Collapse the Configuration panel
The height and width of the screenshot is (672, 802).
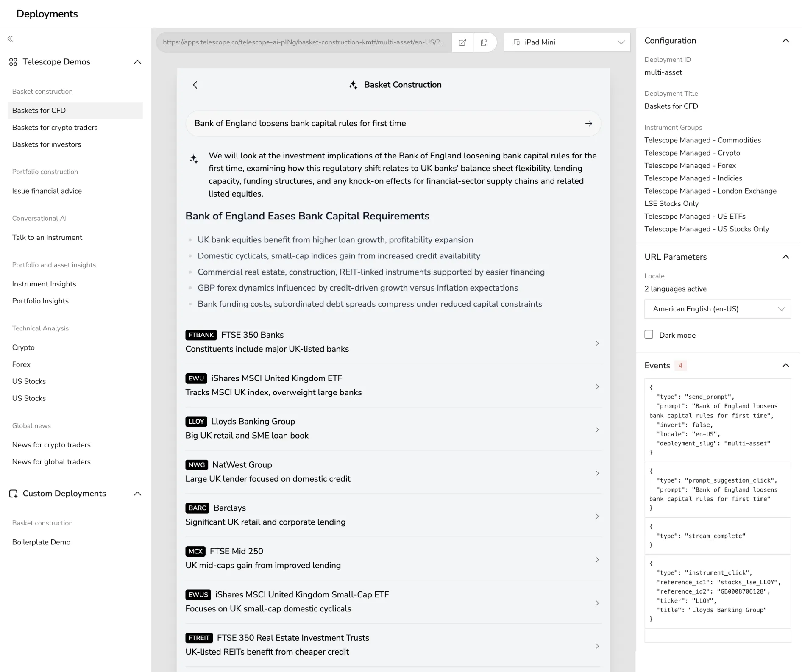click(x=786, y=40)
